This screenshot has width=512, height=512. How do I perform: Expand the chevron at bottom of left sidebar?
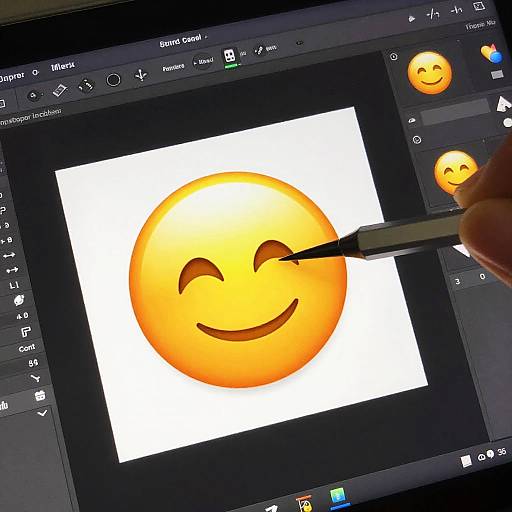pos(42,413)
